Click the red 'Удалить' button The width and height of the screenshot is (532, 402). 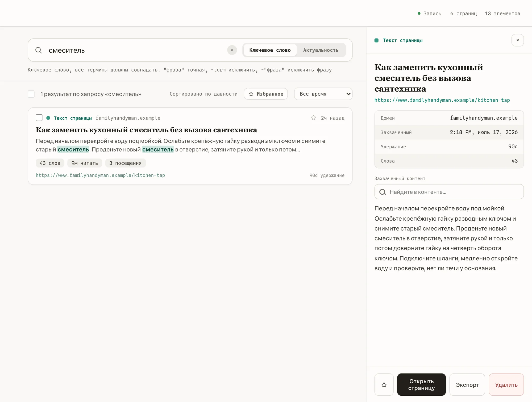click(x=506, y=384)
